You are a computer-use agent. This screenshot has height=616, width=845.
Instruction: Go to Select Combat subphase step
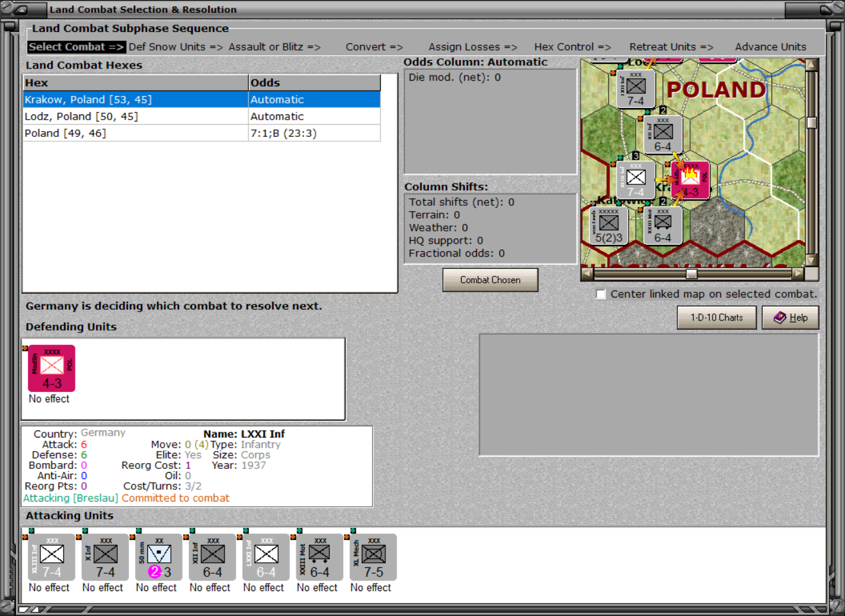76,47
